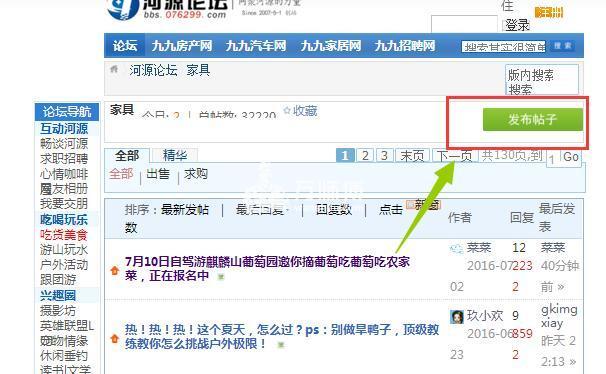Click last poster gkimgxiay
The image size is (606, 374).
[559, 316]
